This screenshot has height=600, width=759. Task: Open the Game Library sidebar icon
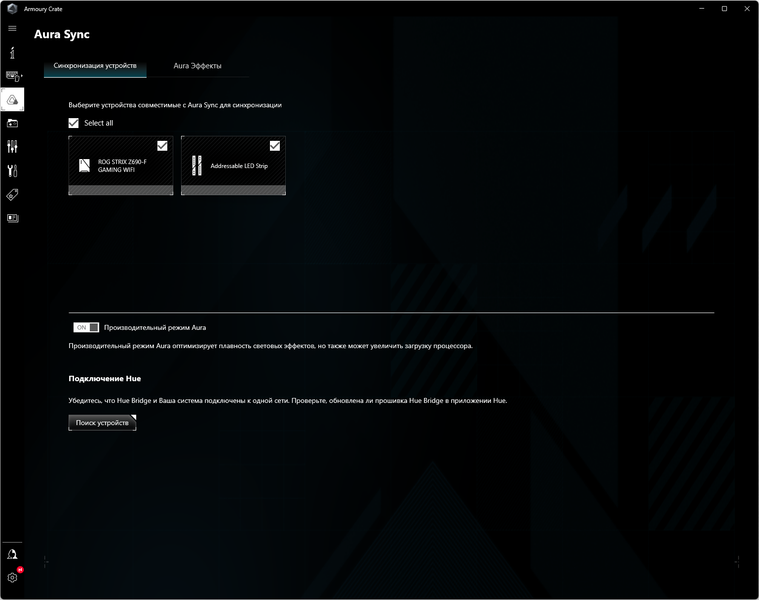coord(12,123)
